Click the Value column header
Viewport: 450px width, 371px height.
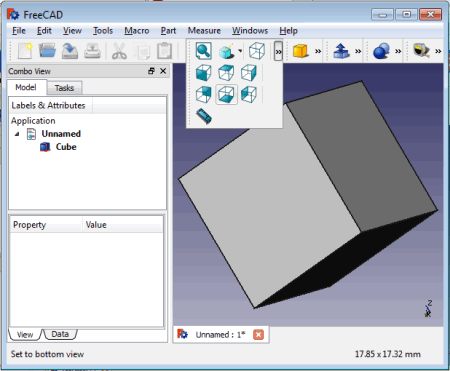[123, 225]
